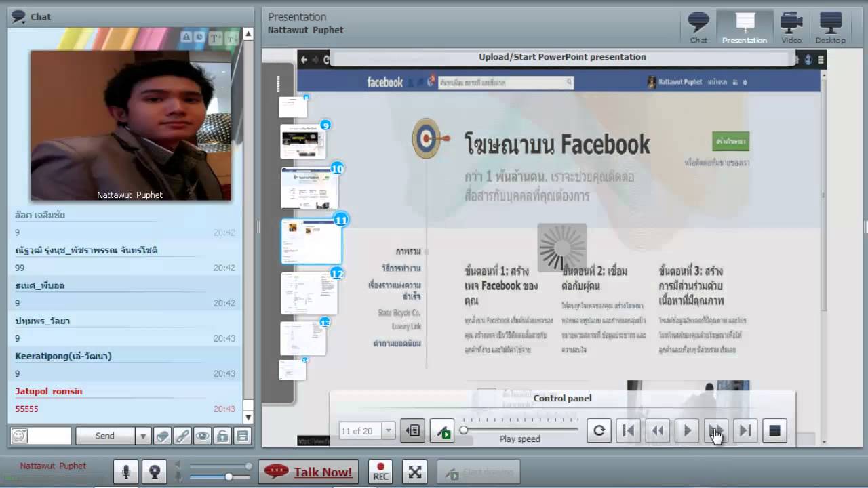Click the save chat log icon
The image size is (868, 488).
pos(243,436)
